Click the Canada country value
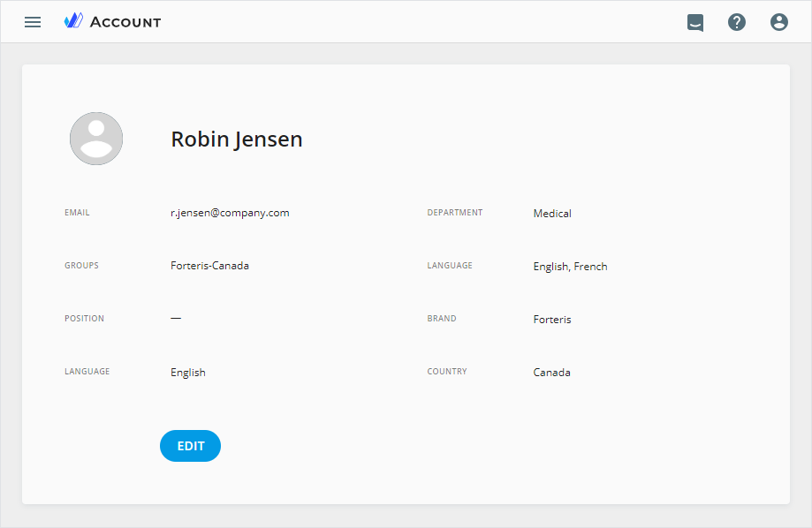Screen dimensions: 812x528 coord(551,373)
